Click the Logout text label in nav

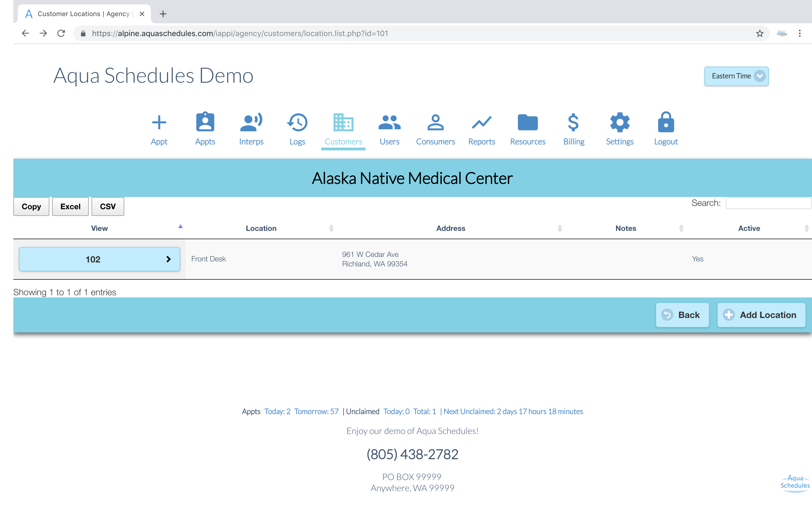click(666, 142)
